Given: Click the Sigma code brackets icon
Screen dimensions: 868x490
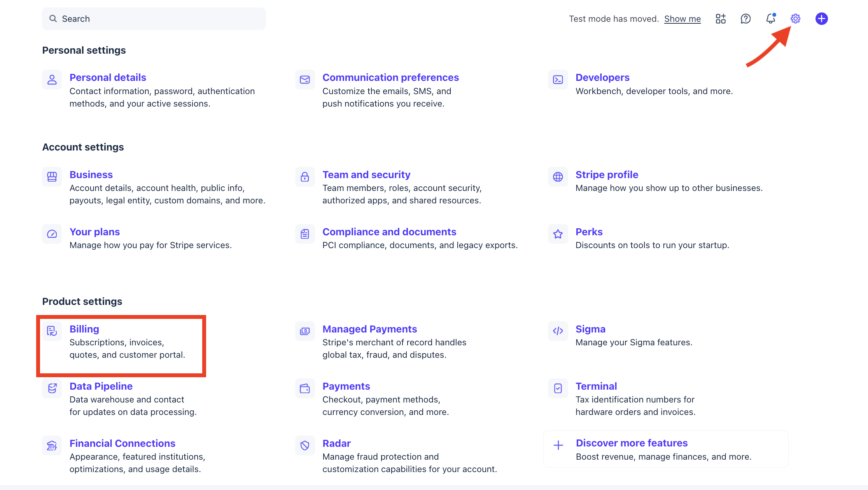Looking at the screenshot, I should (558, 331).
